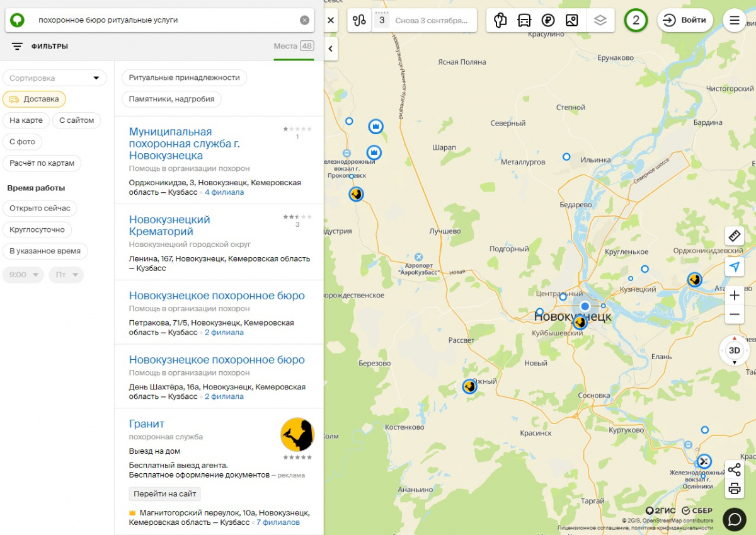Open the photo layer icon
Image resolution: width=756 pixels, height=535 pixels.
coord(572,20)
